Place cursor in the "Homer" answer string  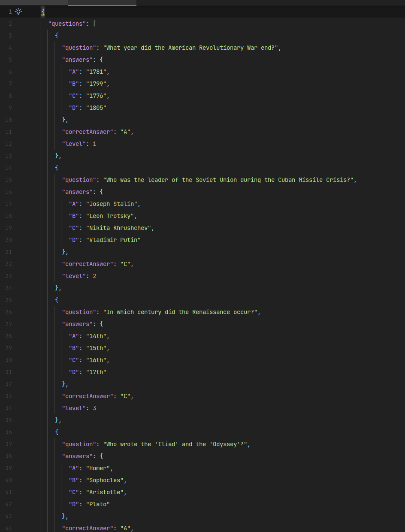(98, 468)
